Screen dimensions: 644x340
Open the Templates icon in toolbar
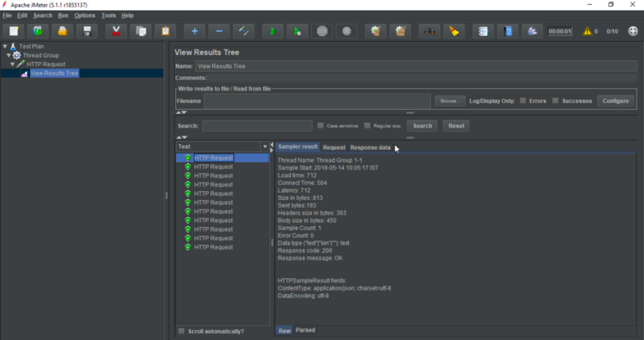point(38,31)
